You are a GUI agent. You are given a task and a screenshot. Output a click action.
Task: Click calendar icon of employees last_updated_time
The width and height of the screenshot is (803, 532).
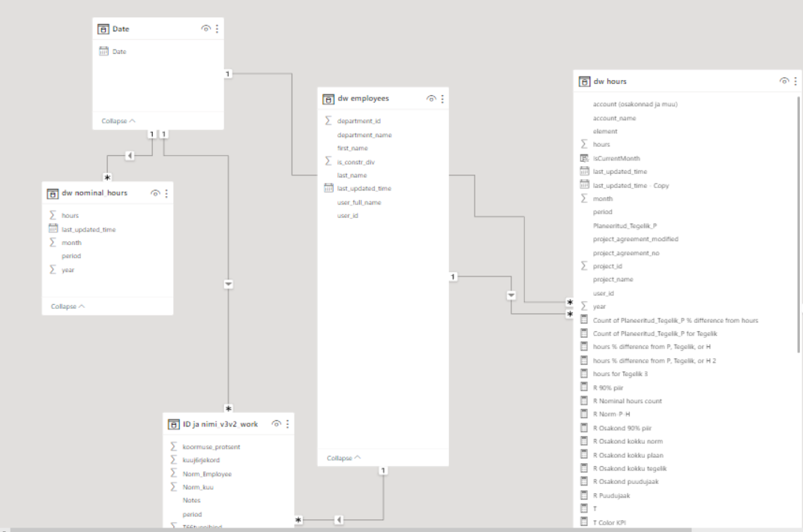coord(329,188)
